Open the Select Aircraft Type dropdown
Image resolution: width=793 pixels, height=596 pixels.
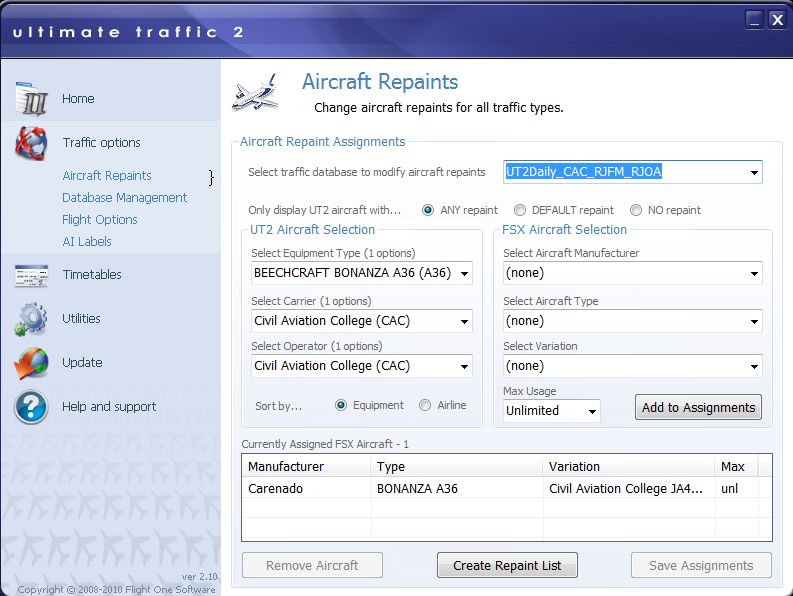point(633,321)
